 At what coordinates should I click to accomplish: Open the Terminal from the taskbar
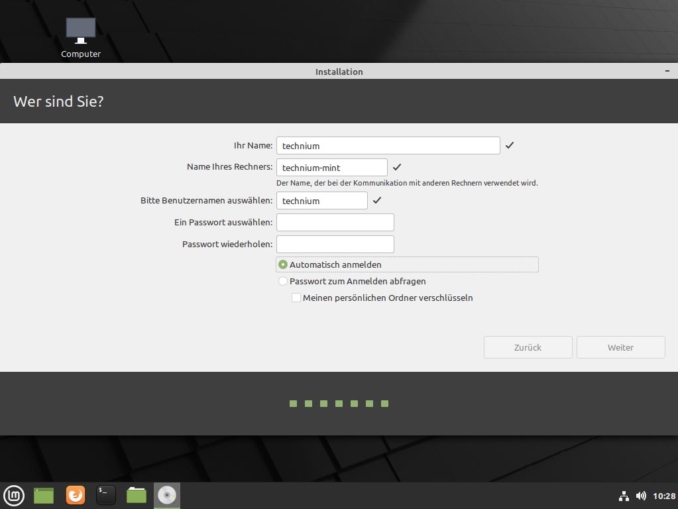(x=106, y=495)
